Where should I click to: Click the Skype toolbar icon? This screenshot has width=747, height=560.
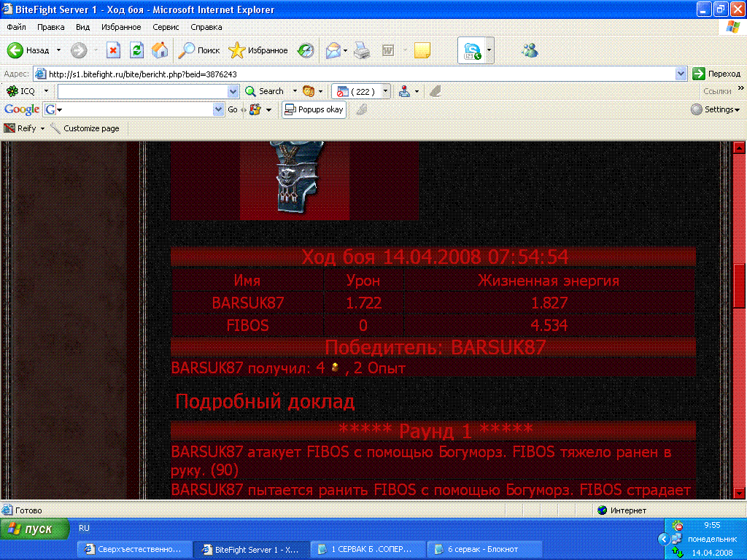[x=472, y=50]
